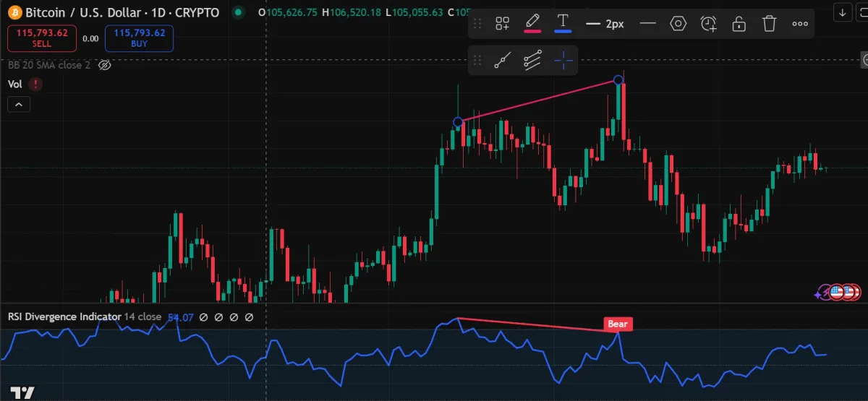868x401 pixels.
Task: Click the blue BUY 115,793.62 button
Action: pos(139,38)
